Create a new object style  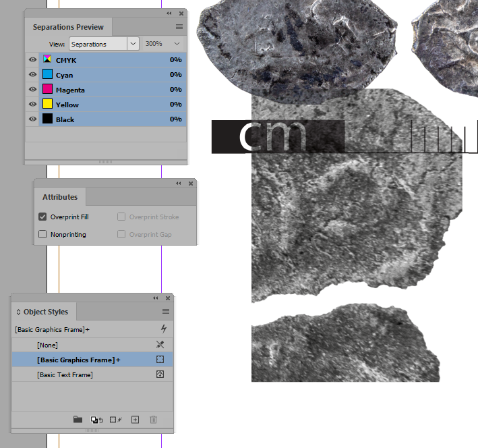click(x=135, y=420)
